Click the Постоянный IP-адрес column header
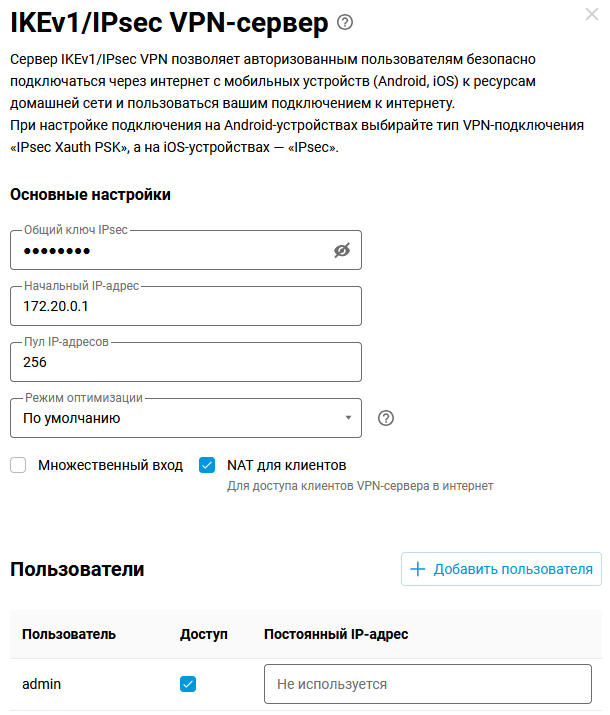The width and height of the screenshot is (610, 715). point(336,634)
